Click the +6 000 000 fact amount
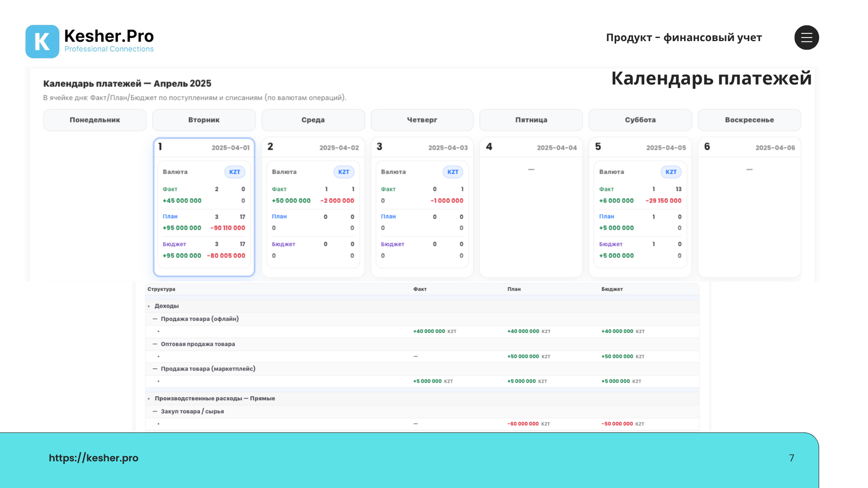The width and height of the screenshot is (868, 488). pos(617,201)
